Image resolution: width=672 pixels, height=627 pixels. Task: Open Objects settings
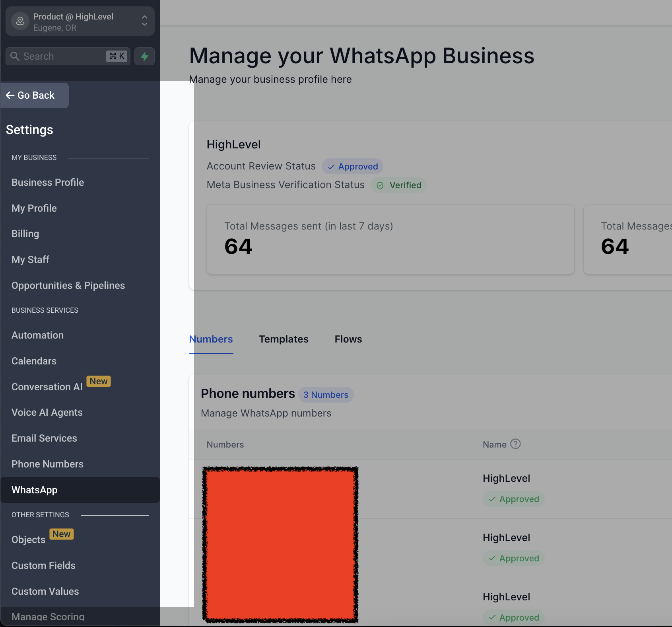pyautogui.click(x=29, y=540)
